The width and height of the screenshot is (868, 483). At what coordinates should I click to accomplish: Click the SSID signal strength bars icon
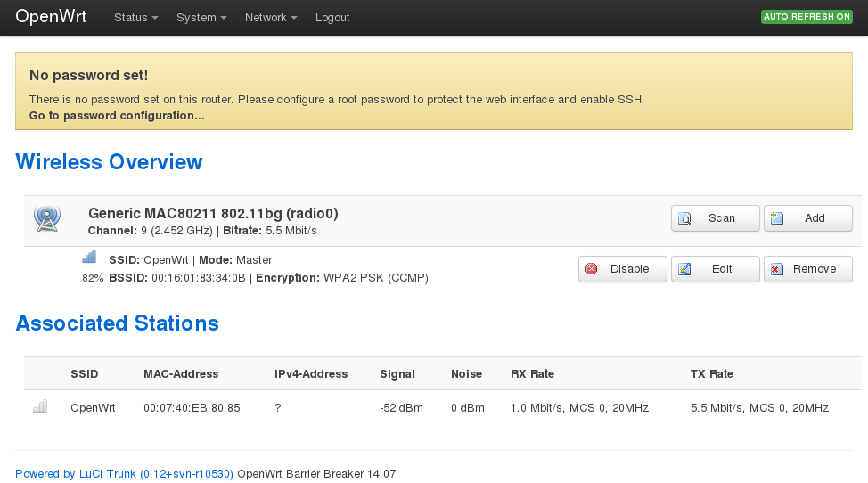click(x=89, y=257)
